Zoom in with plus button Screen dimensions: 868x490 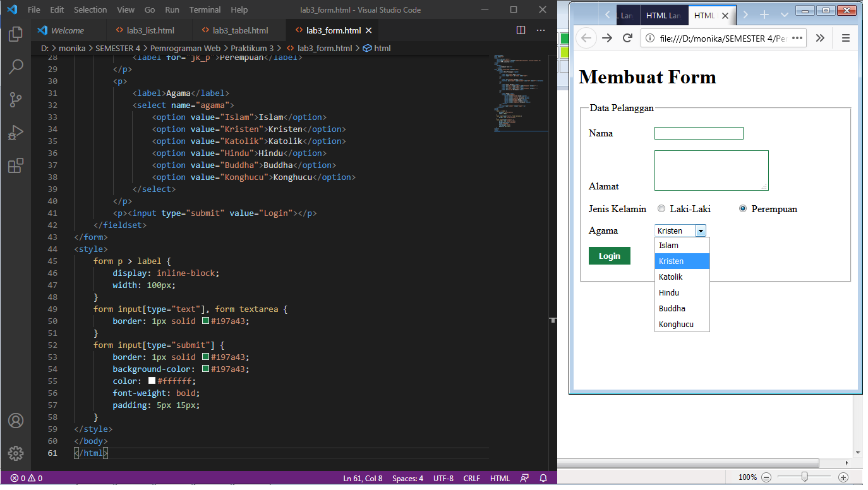tap(843, 477)
